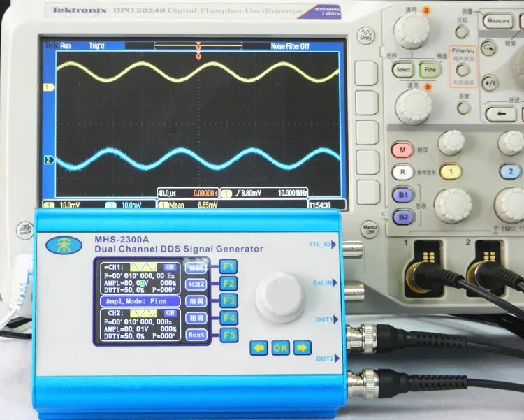
Task: Click the topmost bezel button beside oscilloscope screen
Action: [366, 73]
